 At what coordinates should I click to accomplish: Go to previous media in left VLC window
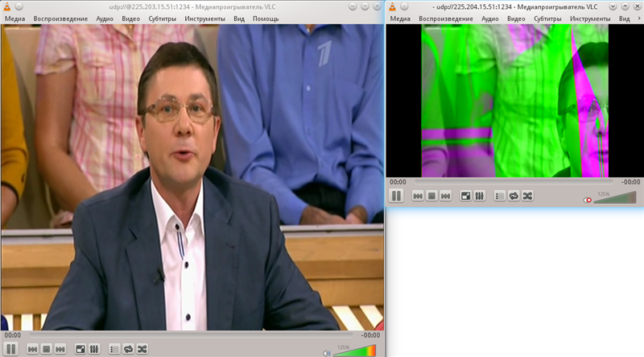click(32, 349)
